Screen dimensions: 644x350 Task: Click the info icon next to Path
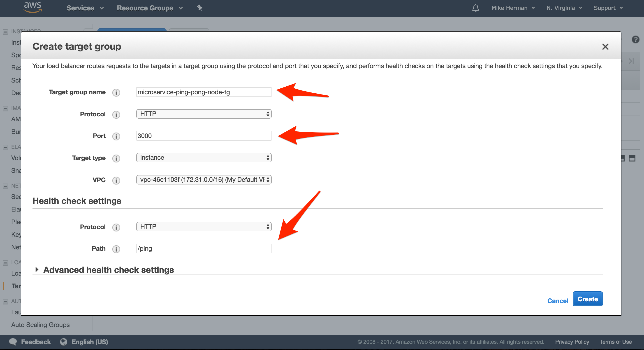pos(116,249)
